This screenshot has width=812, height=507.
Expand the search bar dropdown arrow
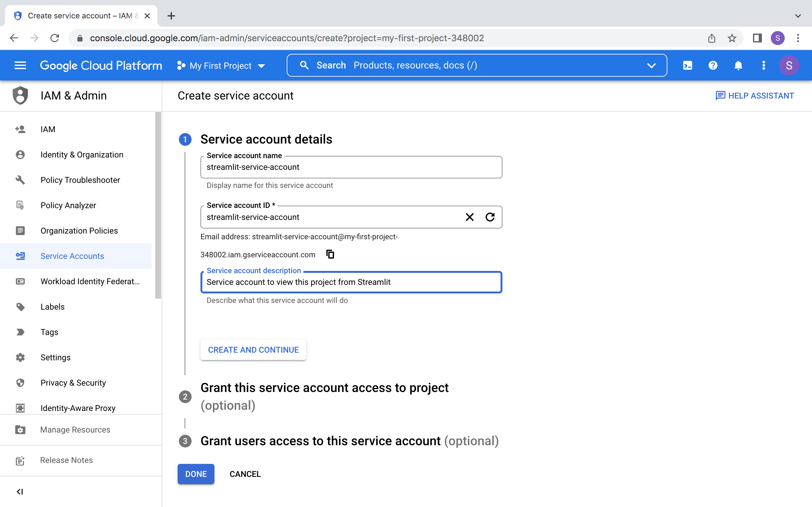coord(651,65)
